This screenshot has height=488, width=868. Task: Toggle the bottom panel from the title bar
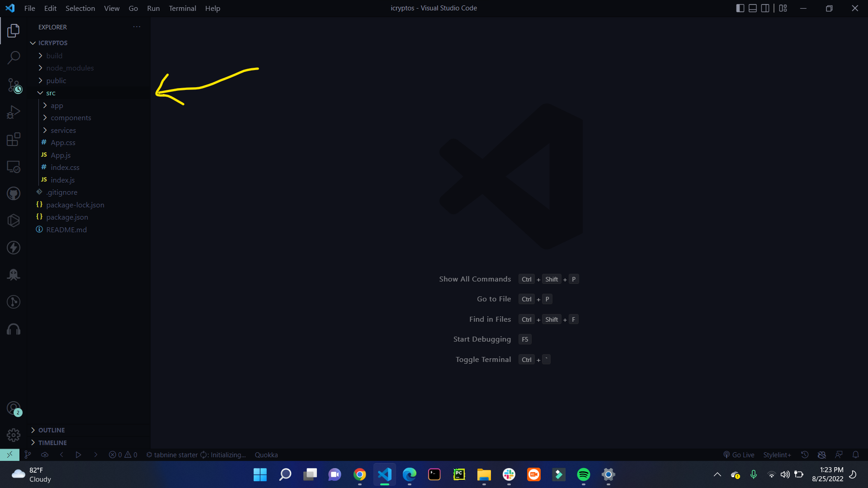pyautogui.click(x=753, y=8)
